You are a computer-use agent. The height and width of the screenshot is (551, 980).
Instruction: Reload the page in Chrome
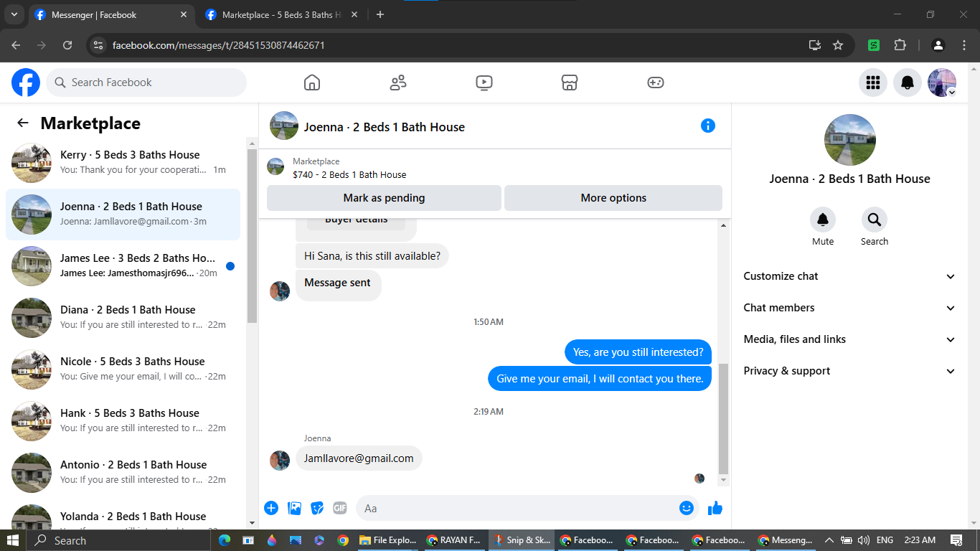coord(67,45)
